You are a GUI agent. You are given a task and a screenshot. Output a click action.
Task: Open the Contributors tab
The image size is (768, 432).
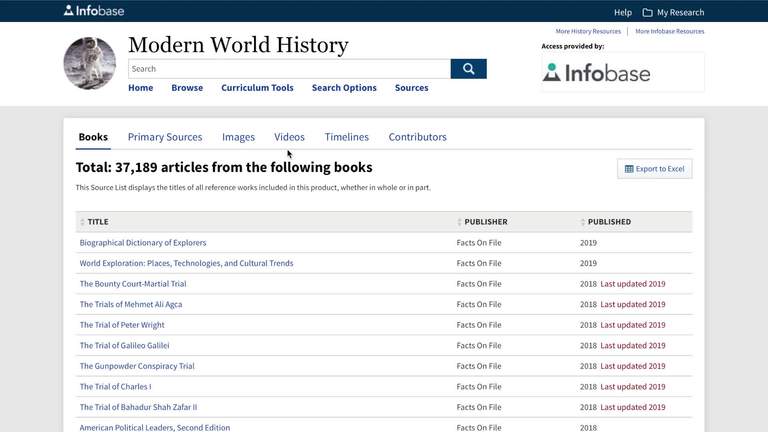tap(417, 137)
